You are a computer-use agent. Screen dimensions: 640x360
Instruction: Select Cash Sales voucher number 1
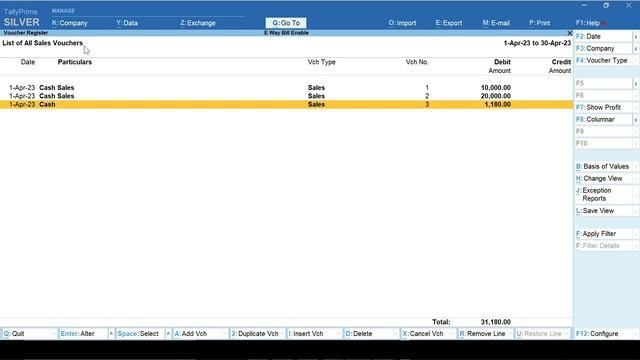coord(286,87)
